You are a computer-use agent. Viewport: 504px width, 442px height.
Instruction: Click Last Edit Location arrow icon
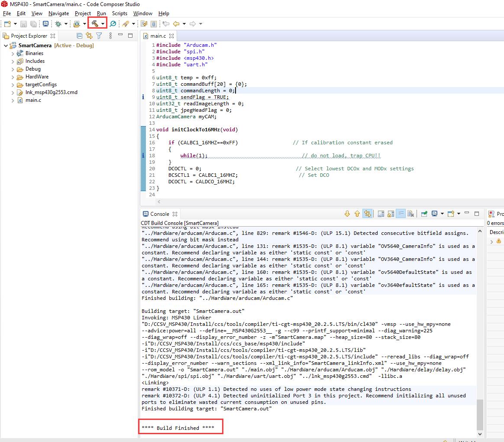[x=166, y=24]
